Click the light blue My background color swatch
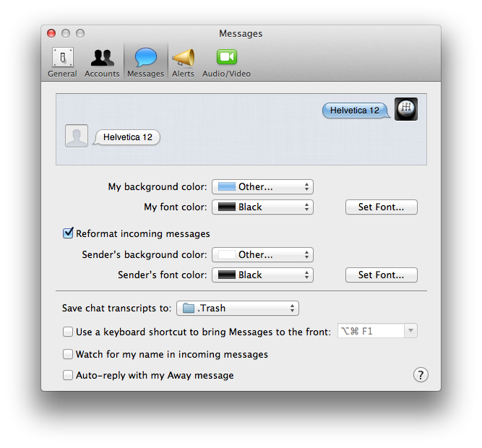482x448 pixels. 227,187
